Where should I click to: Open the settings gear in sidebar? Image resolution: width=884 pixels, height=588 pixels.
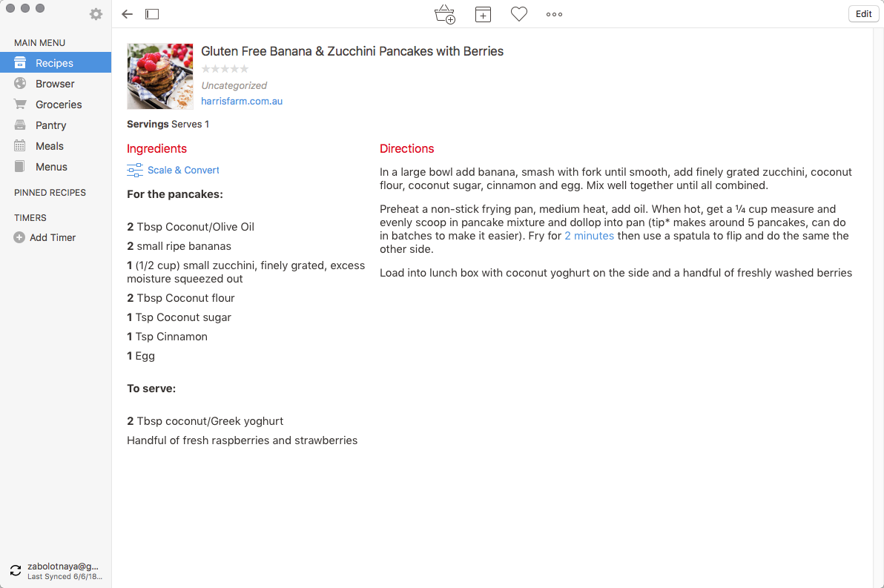point(96,14)
